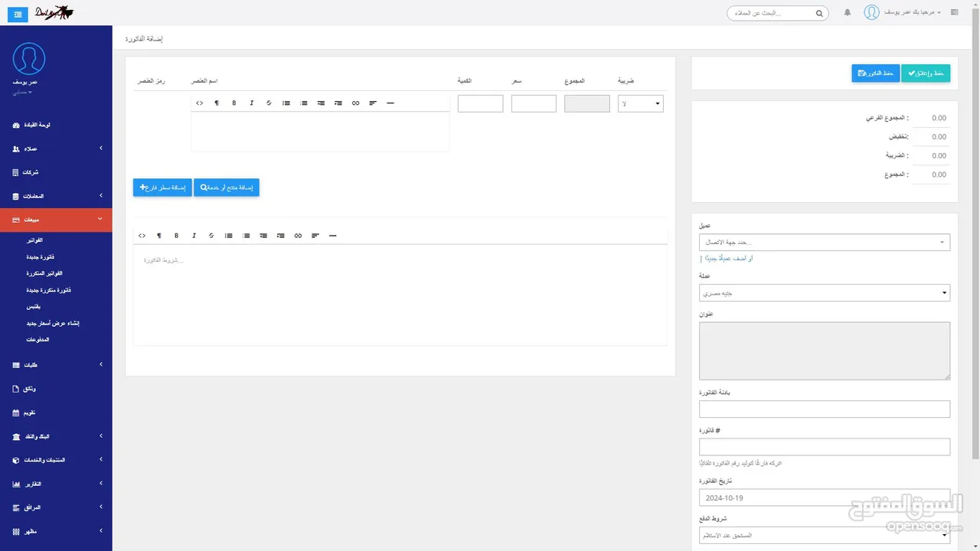Click the user avatar in top bar
This screenshot has width=980, height=551.
[871, 13]
